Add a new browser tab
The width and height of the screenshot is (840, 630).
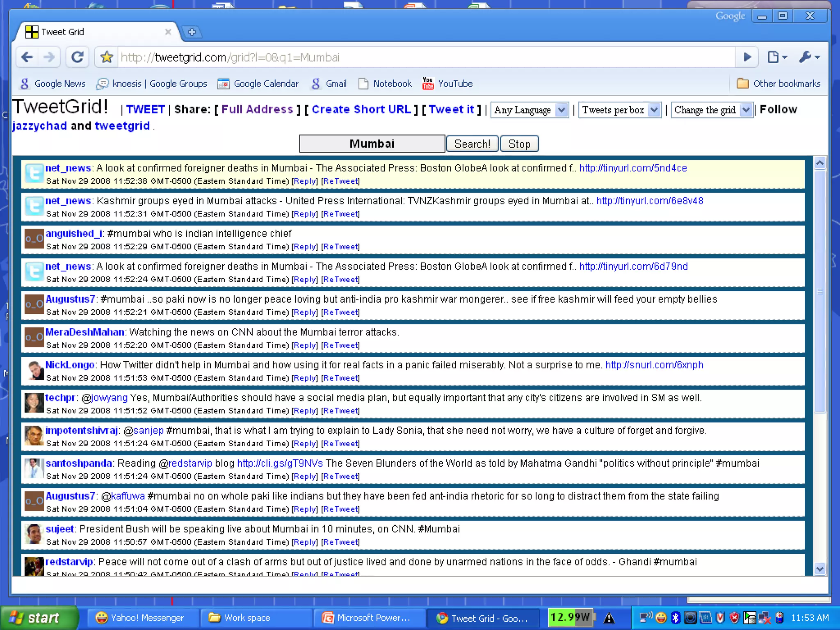click(192, 32)
